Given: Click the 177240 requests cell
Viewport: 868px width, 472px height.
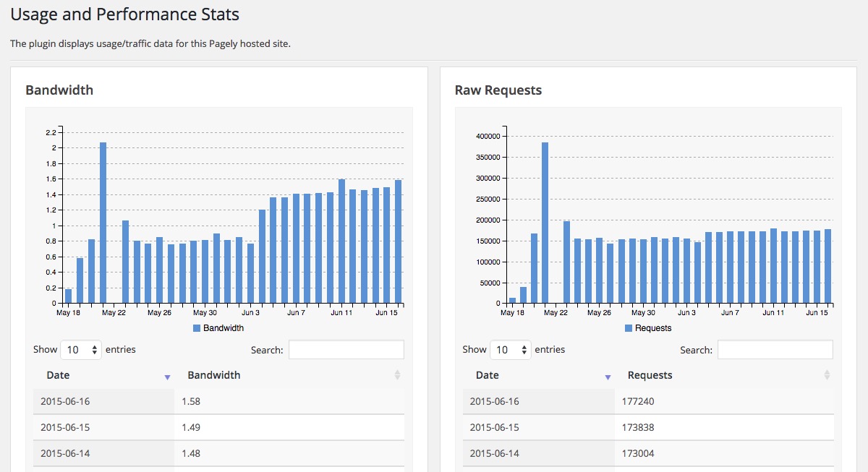Looking at the screenshot, I should tap(724, 401).
